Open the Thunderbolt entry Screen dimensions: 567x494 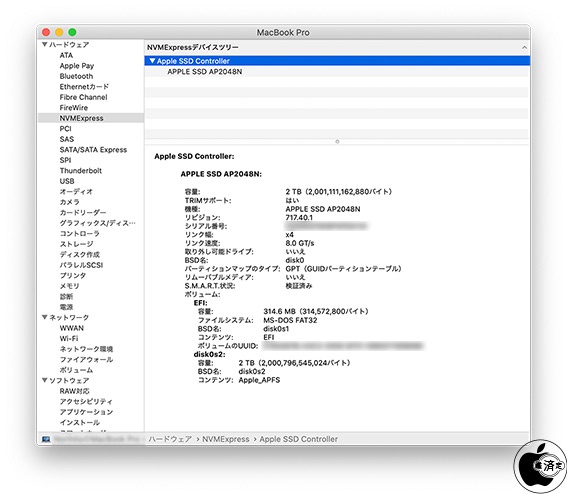point(81,171)
